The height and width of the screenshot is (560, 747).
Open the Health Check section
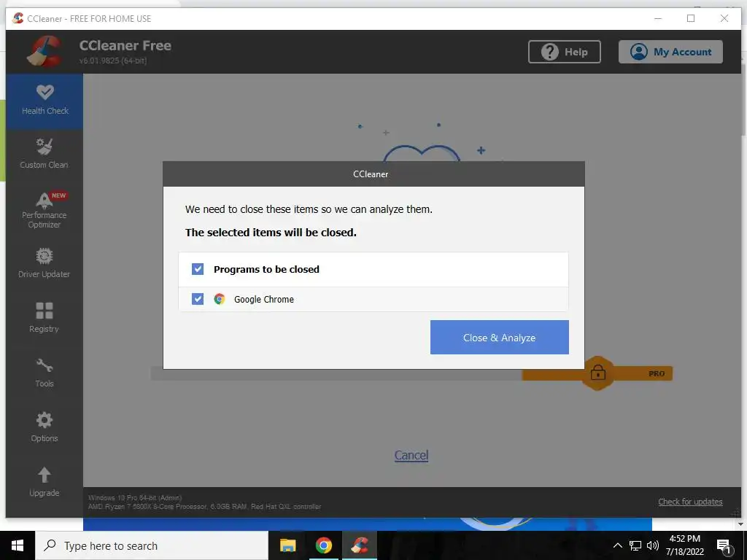pyautogui.click(x=44, y=101)
